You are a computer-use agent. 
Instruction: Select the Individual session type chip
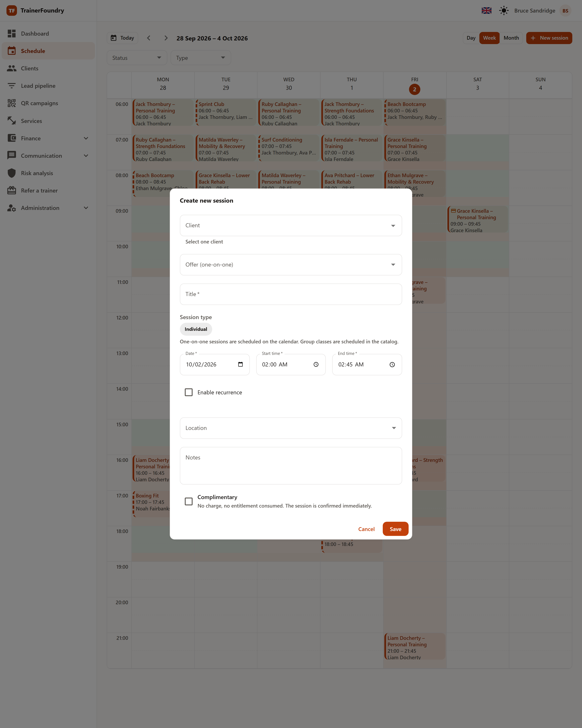click(x=196, y=329)
